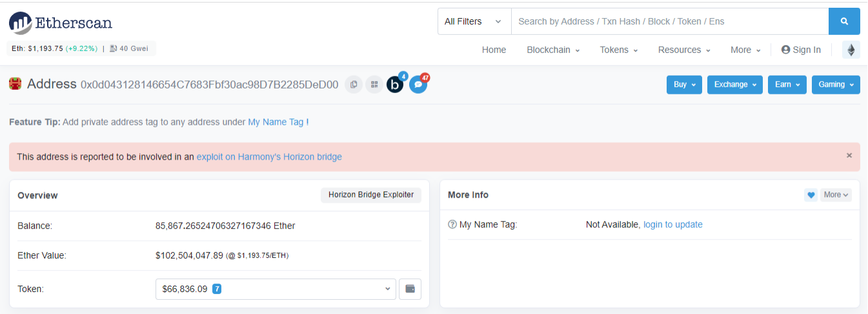The height and width of the screenshot is (314, 868).
Task: Click the Etherscan logo
Action: (x=61, y=23)
